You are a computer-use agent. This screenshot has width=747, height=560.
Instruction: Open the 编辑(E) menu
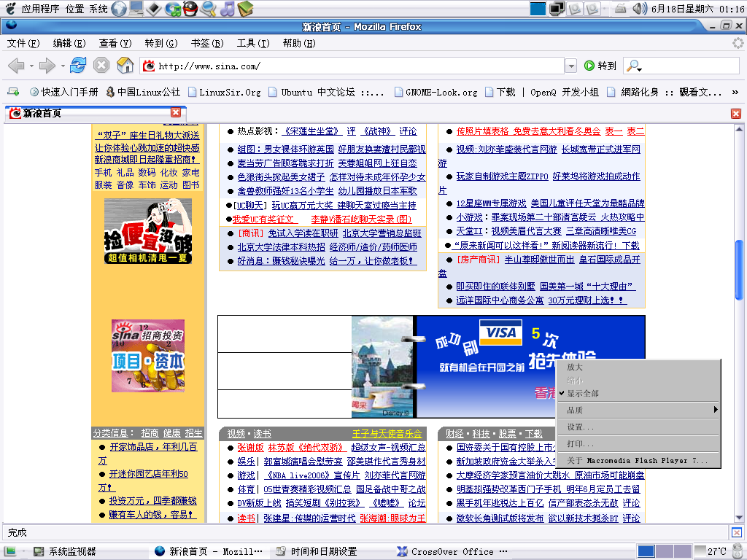(x=69, y=43)
